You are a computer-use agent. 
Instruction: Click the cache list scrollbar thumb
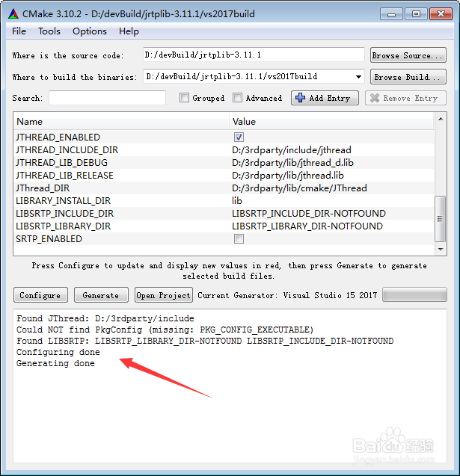click(x=440, y=218)
